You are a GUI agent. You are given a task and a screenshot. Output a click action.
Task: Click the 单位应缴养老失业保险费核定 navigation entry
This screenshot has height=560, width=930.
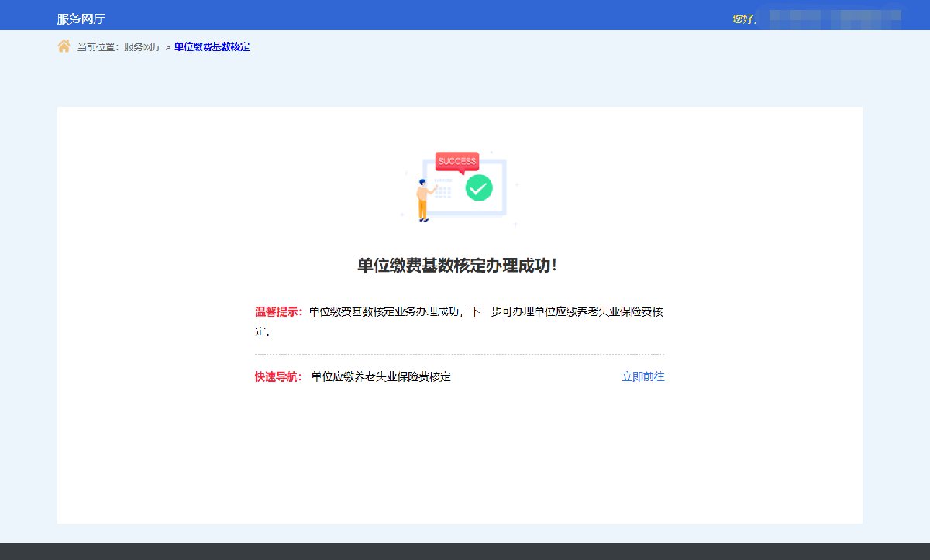(x=381, y=377)
